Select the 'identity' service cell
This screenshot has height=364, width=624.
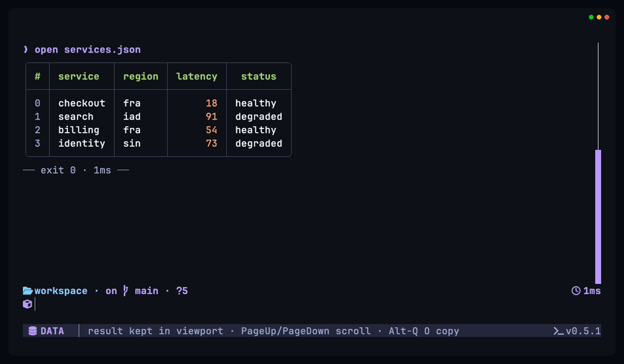coord(82,144)
